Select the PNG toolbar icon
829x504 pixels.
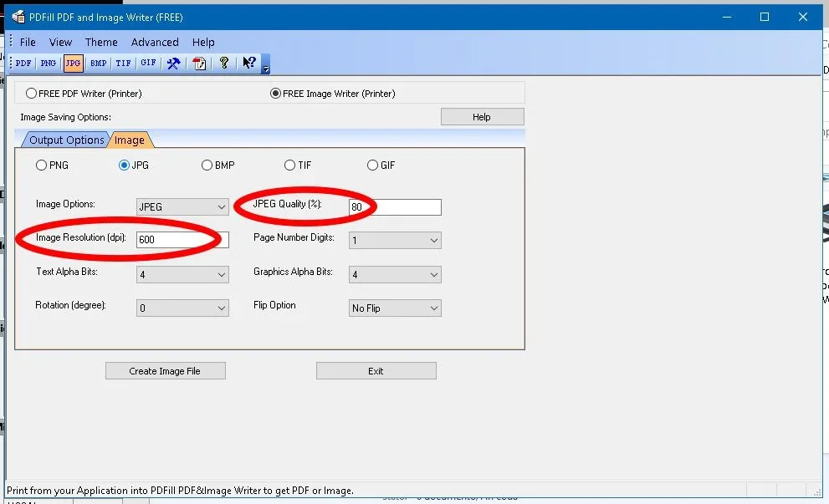49,64
